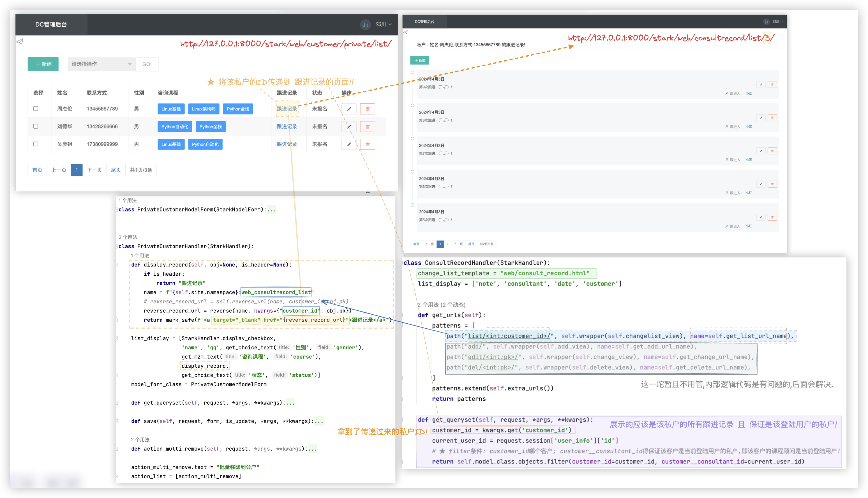Viewport: 868px width, 498px height.
Task: Click the GO! button beside action selector
Action: point(147,64)
